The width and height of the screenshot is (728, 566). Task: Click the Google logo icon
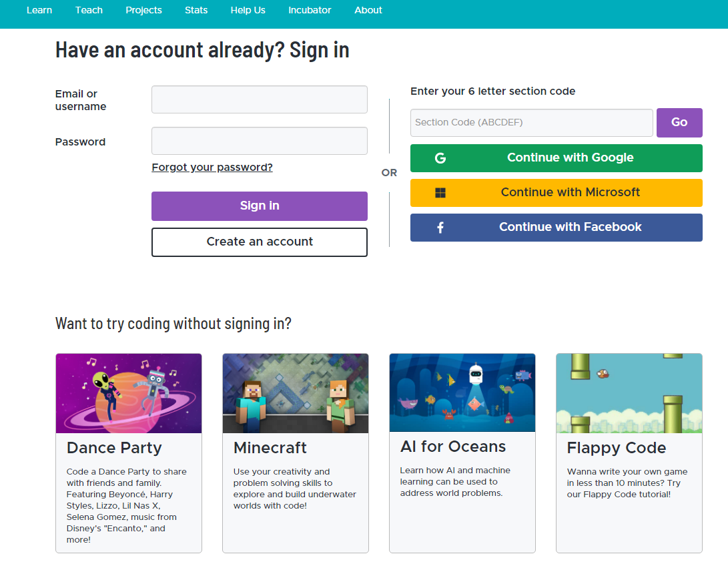click(x=440, y=158)
